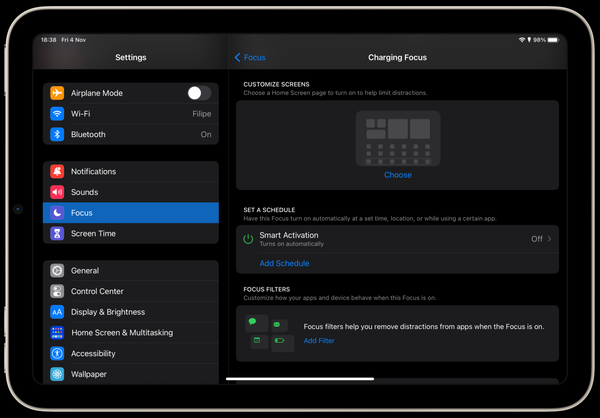Tap the Airplane Mode orange icon

click(57, 93)
